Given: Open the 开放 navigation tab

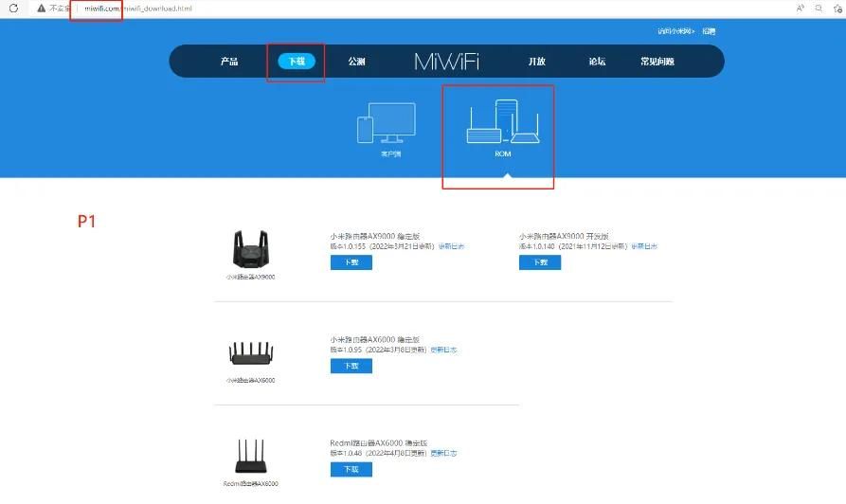Looking at the screenshot, I should click(x=536, y=62).
